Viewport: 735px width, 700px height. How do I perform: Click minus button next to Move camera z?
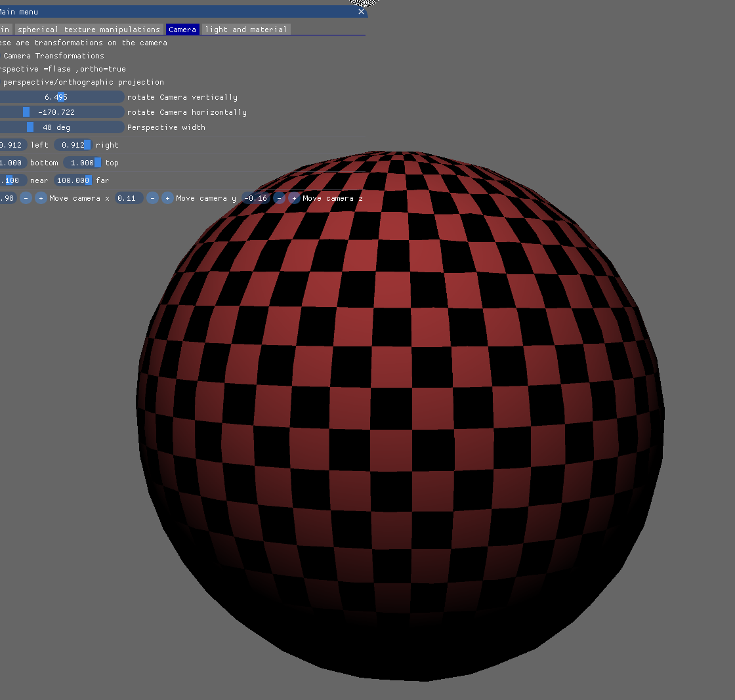click(x=279, y=198)
